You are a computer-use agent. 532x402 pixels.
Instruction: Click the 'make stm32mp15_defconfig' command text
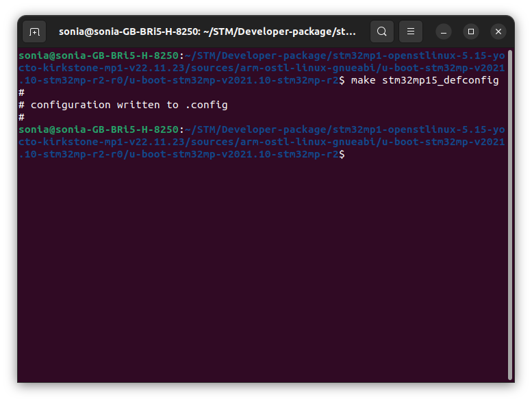point(425,80)
